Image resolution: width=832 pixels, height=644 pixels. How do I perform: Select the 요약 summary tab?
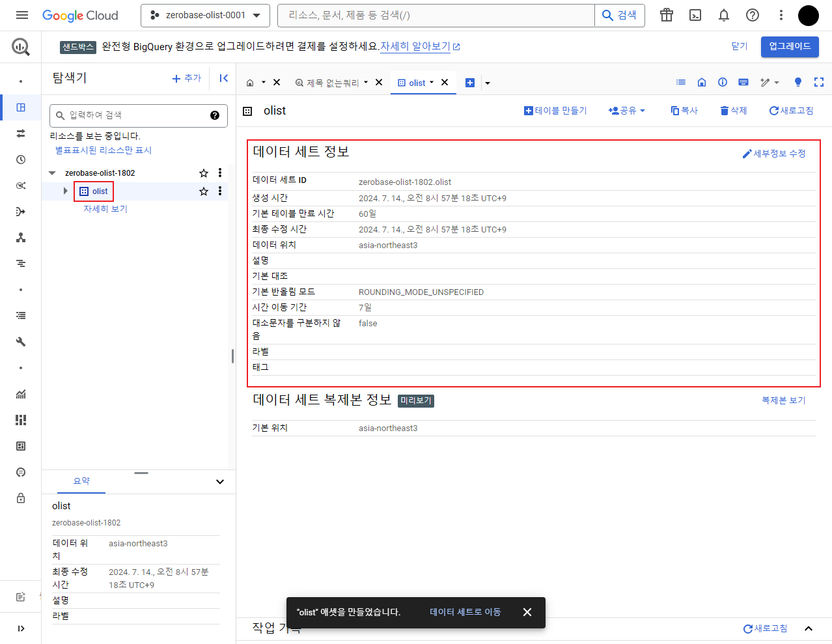81,481
